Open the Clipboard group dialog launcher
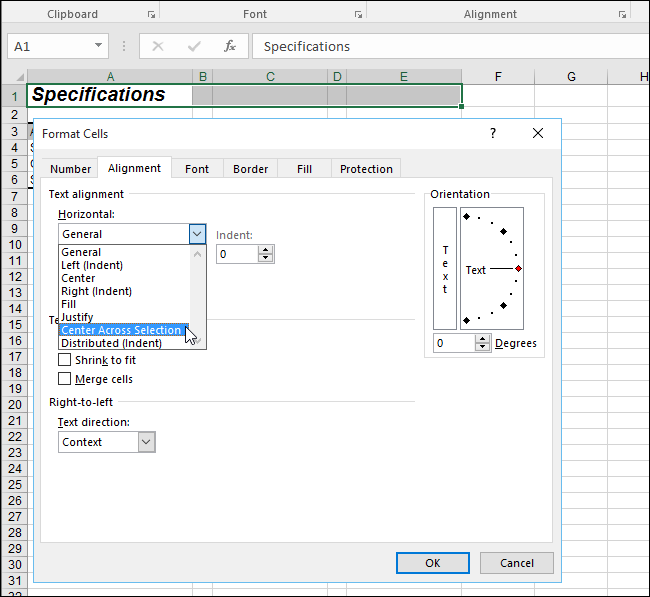This screenshot has width=650, height=597. coord(151,15)
